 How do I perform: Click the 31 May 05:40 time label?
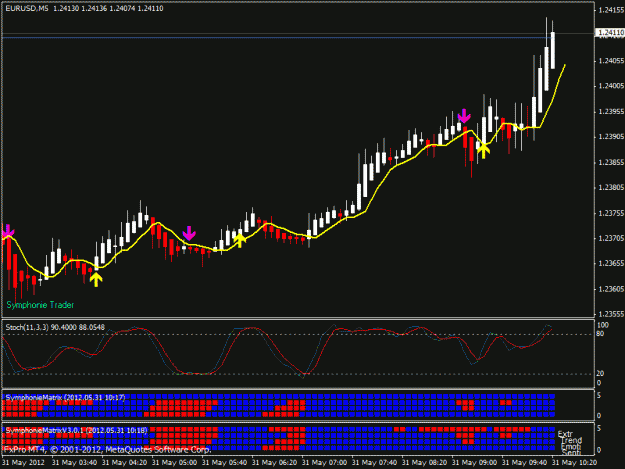click(224, 463)
